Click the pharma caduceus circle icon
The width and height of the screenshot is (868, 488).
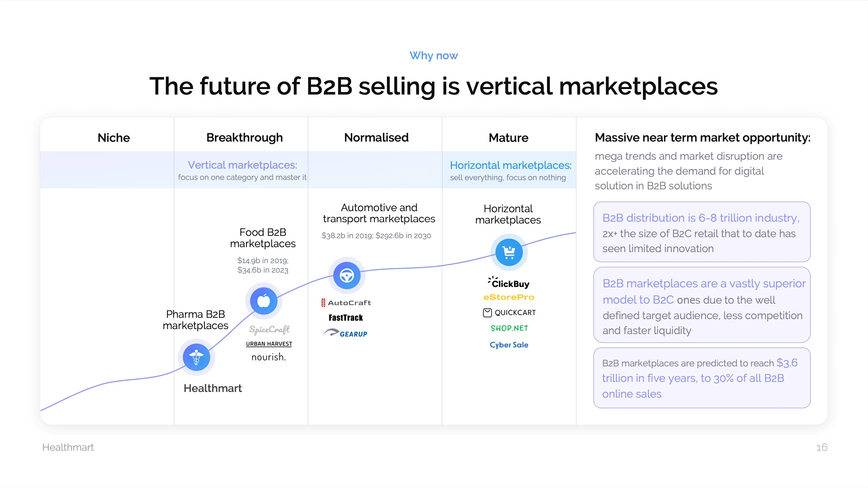coord(196,357)
